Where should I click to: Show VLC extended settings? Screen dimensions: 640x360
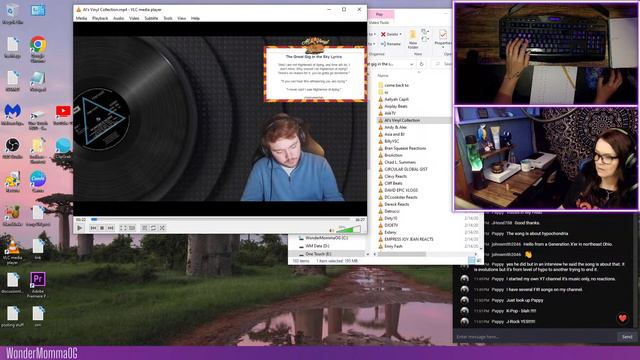coord(132,228)
